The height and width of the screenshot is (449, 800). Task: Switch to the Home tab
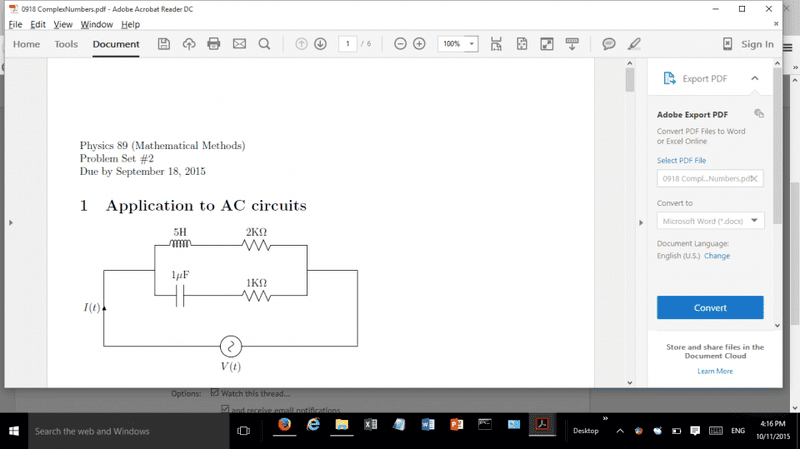pos(27,44)
